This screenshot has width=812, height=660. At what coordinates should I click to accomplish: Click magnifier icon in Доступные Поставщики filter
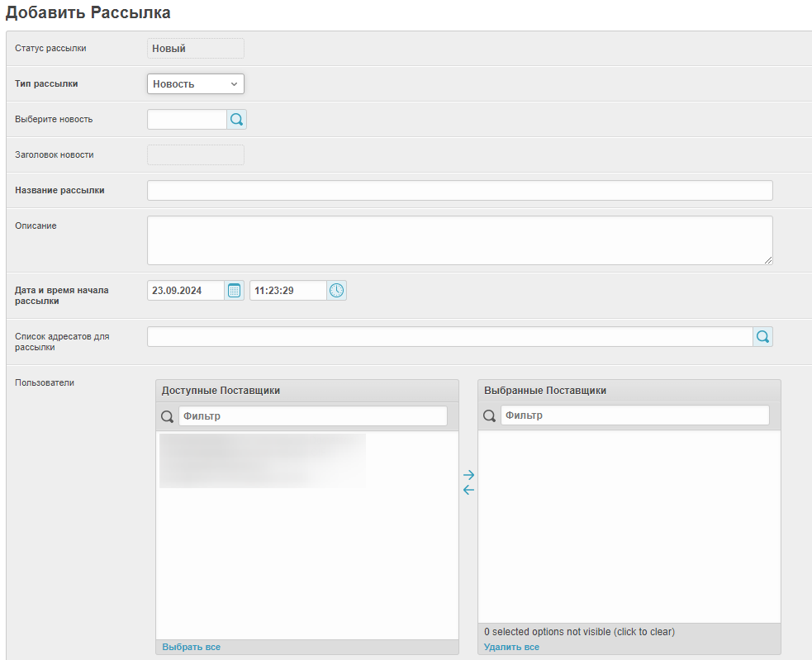[167, 416]
